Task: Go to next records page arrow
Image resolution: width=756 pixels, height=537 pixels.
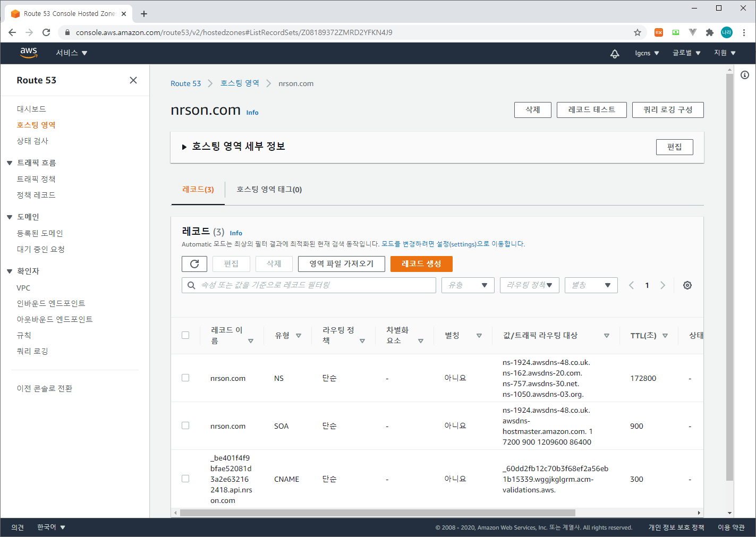Action: click(x=662, y=285)
